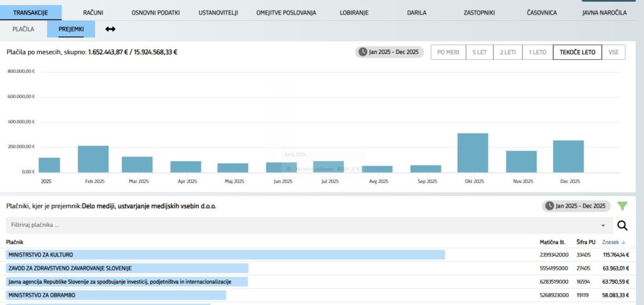
Task: Click the payers list Jan 2025 - Dec 2025 badge
Action: coord(577,206)
